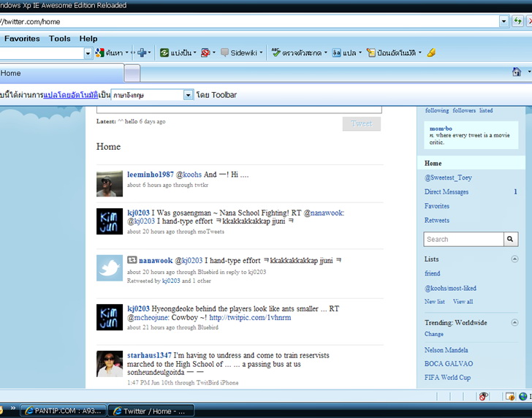Open the Retweets sidebar link

(437, 220)
